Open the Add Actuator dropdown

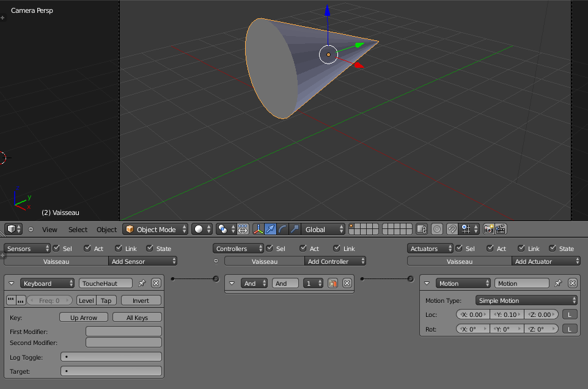click(x=546, y=261)
